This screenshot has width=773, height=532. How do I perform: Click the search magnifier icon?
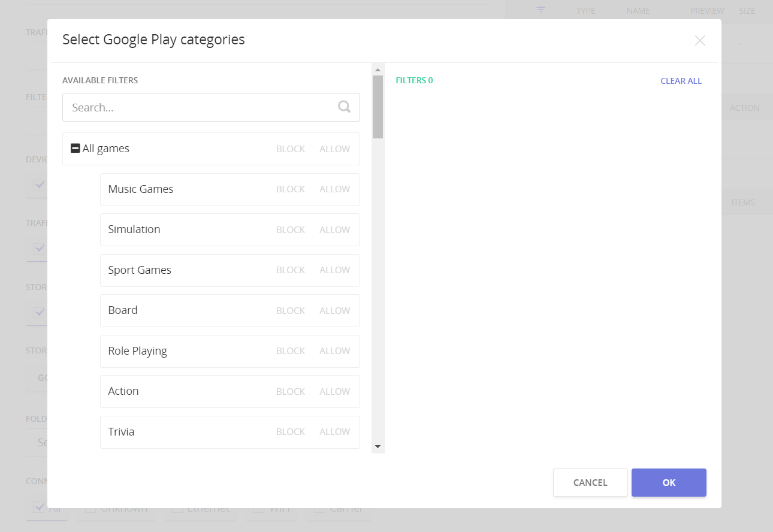(344, 107)
